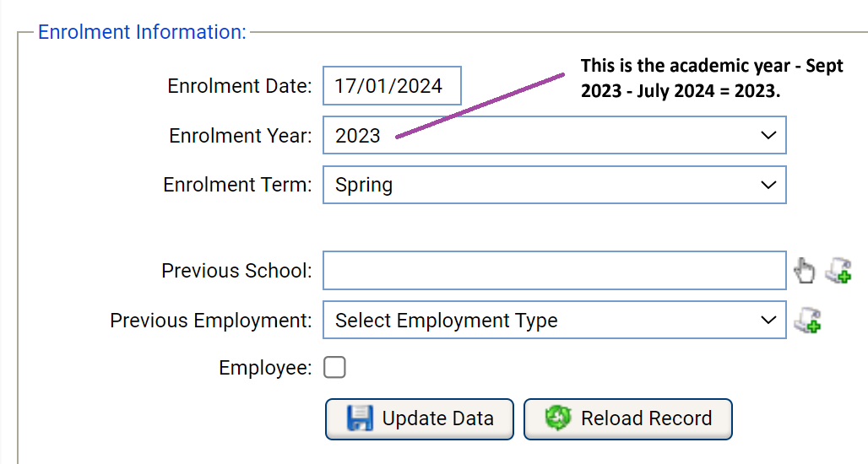
Task: Click the floppy disk icon on Update Data
Action: (360, 419)
